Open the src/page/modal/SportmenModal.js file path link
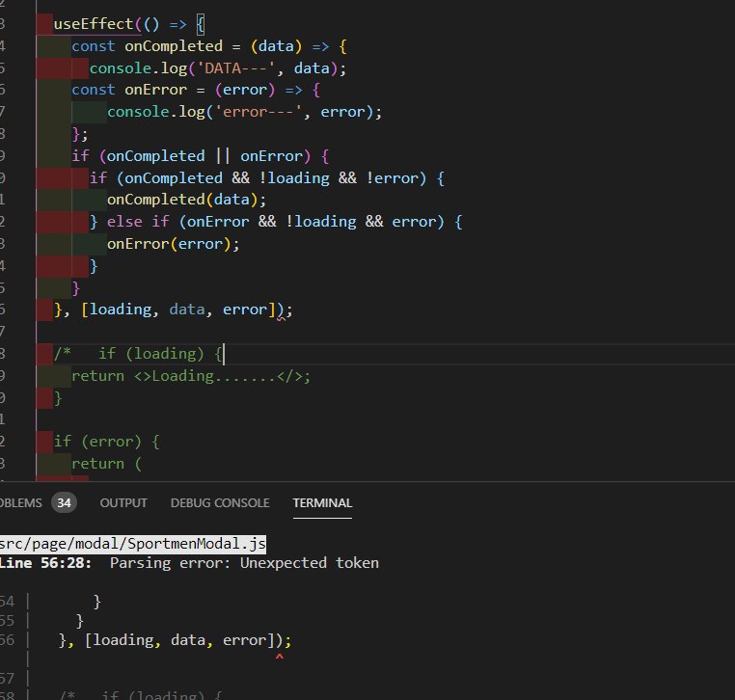 click(133, 544)
